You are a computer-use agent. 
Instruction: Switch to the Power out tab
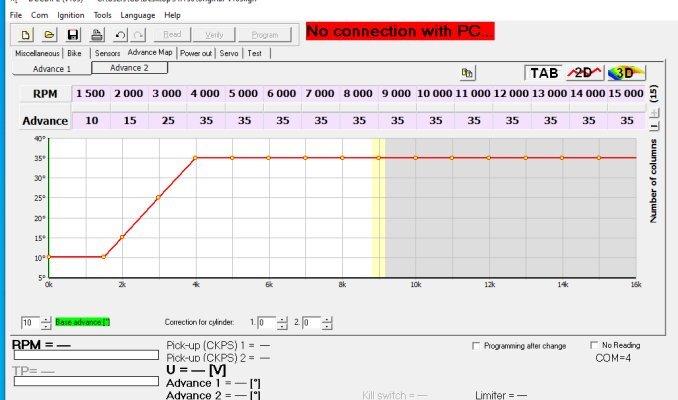click(196, 53)
